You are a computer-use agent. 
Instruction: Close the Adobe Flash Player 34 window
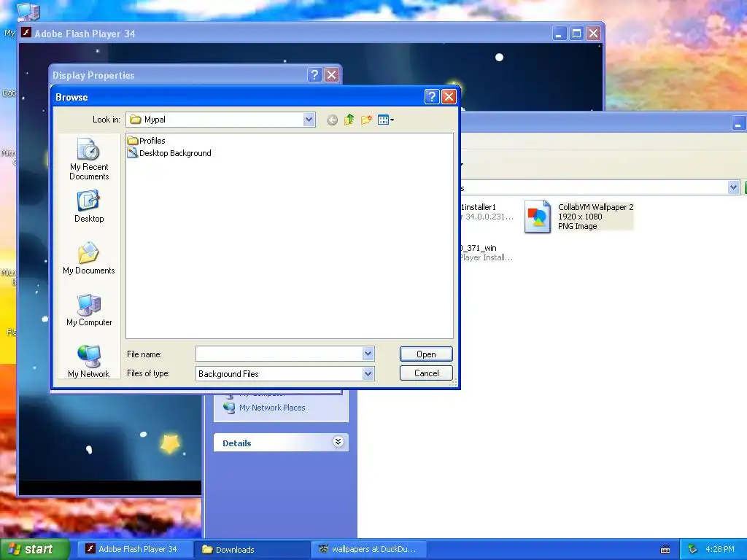(x=594, y=34)
